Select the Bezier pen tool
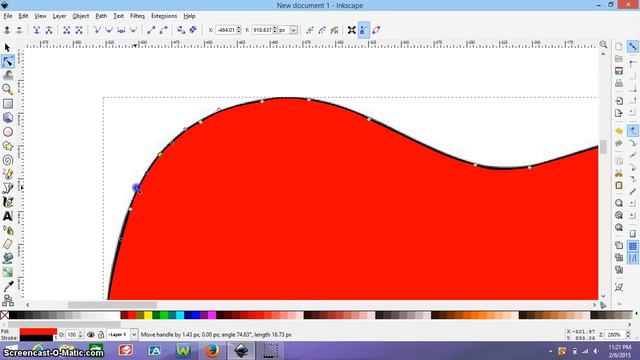Image resolution: width=640 pixels, height=360 pixels. coord(8,188)
